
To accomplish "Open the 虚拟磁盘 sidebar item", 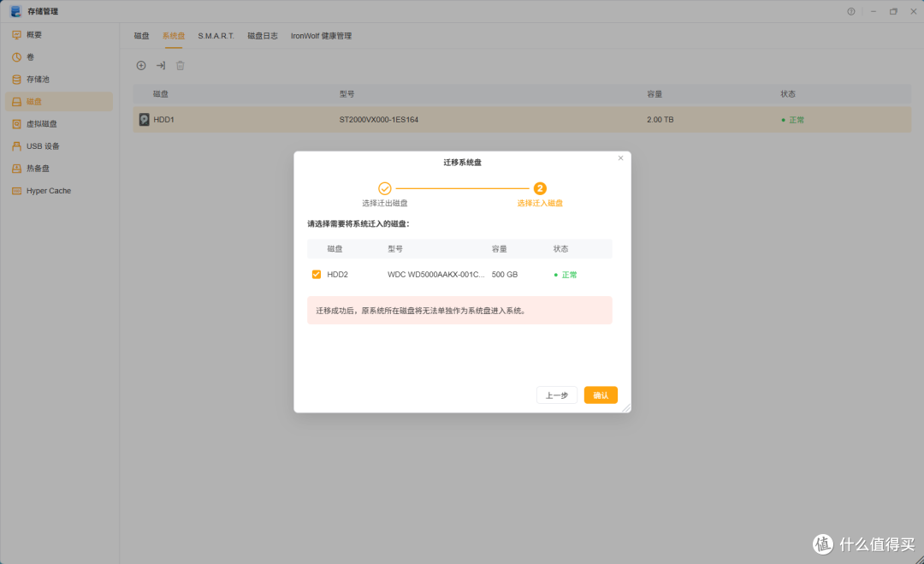I will (59, 124).
